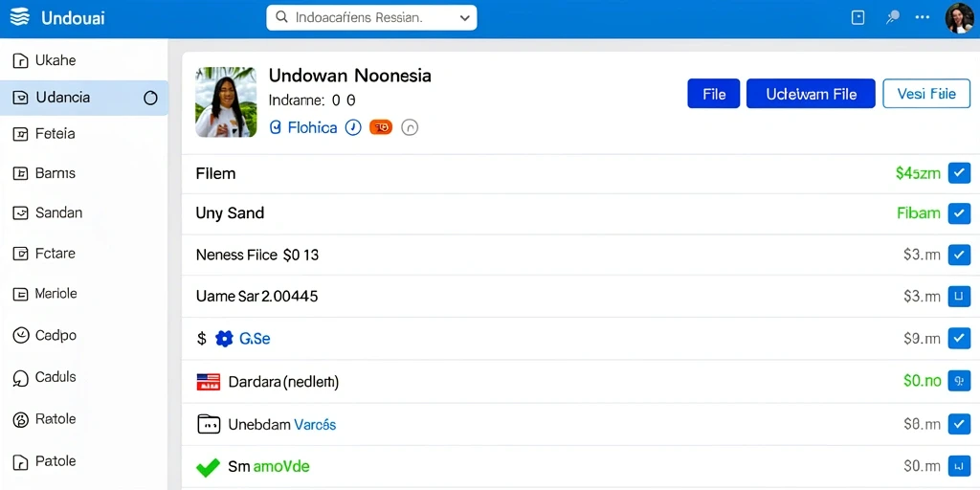Toggle the checkbox in the G.Se row

[x=959, y=338]
